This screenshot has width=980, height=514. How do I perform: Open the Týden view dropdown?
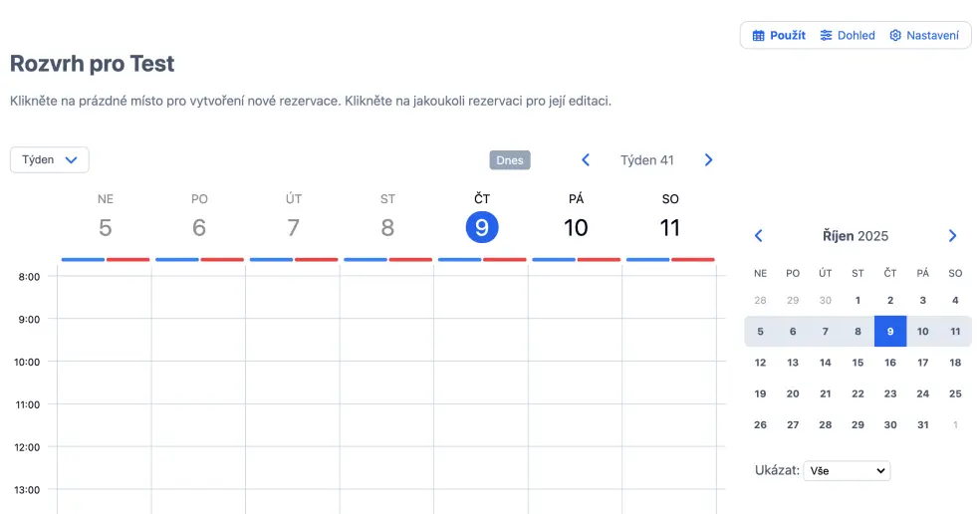click(50, 159)
